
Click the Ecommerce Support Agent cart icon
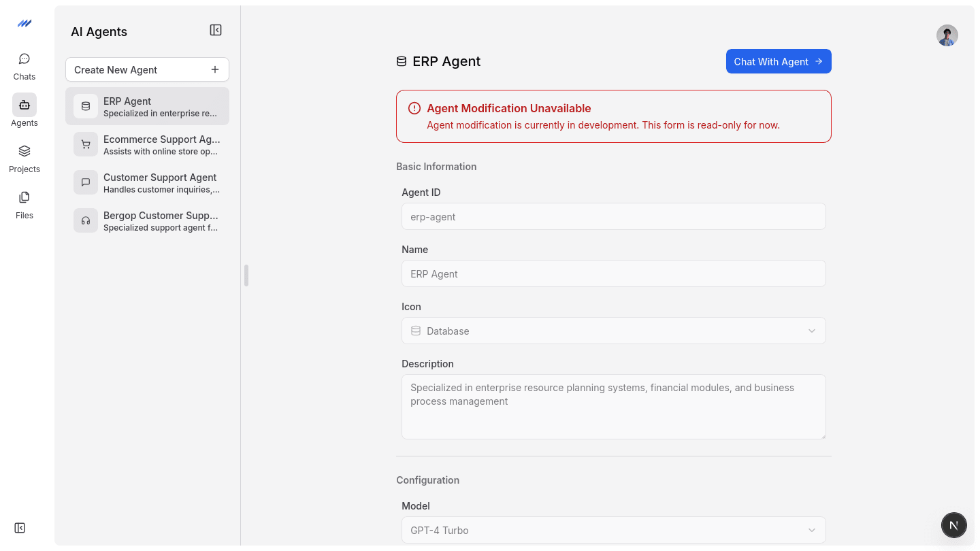86,144
